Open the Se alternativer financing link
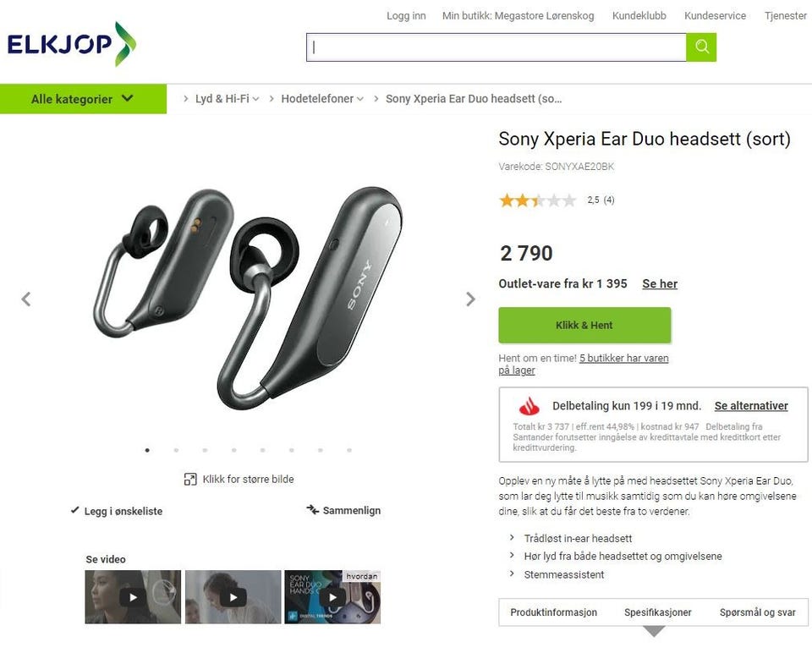Screen dimensions: 812x664 coord(751,405)
